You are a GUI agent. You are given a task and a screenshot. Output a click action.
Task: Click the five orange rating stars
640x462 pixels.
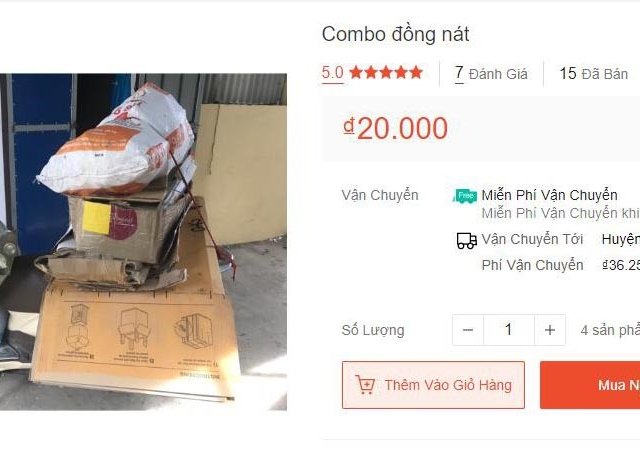[386, 73]
